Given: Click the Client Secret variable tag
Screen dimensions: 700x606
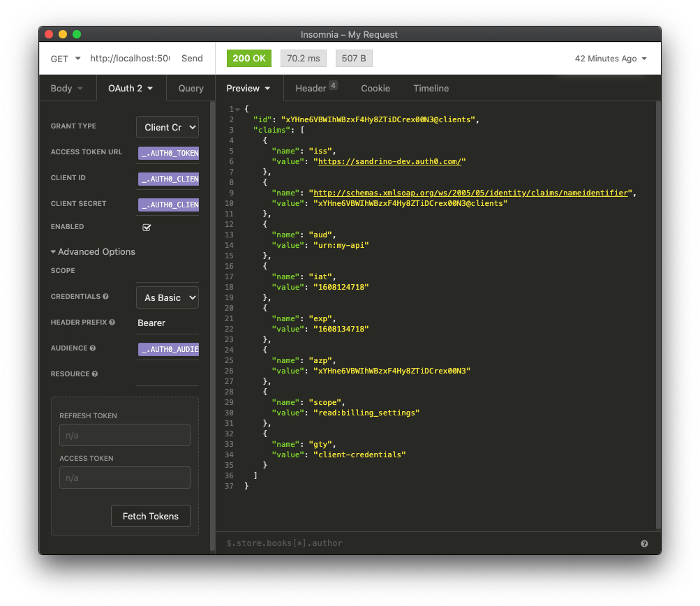Looking at the screenshot, I should [169, 205].
